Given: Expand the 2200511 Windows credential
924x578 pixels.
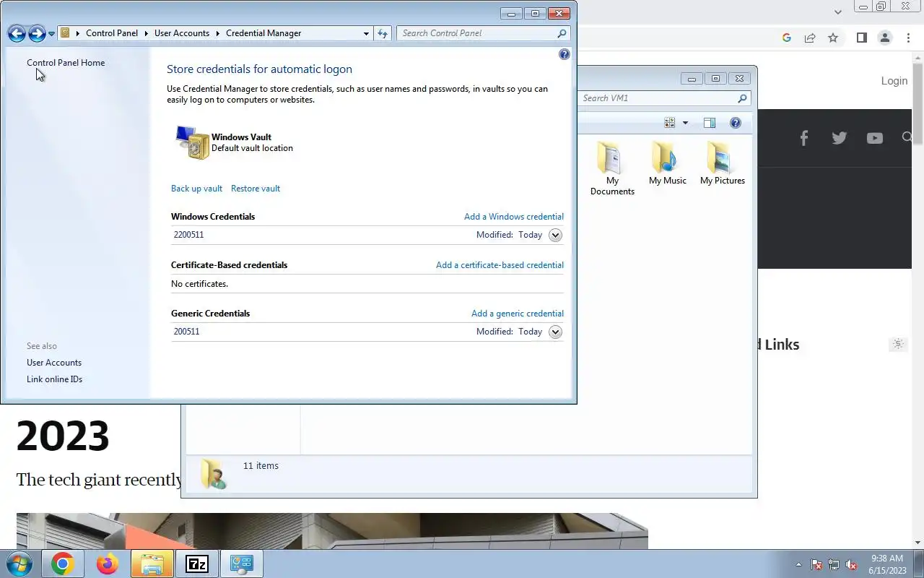Looking at the screenshot, I should [x=555, y=235].
